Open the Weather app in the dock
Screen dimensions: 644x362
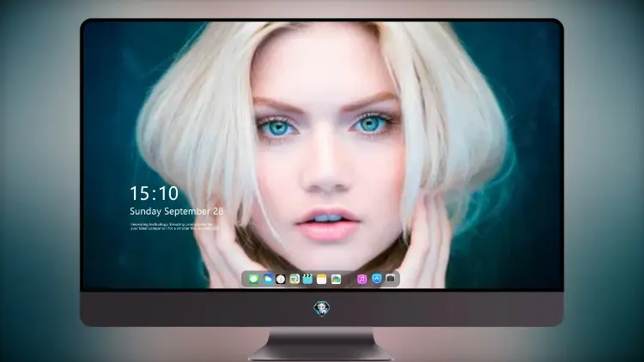click(x=268, y=279)
